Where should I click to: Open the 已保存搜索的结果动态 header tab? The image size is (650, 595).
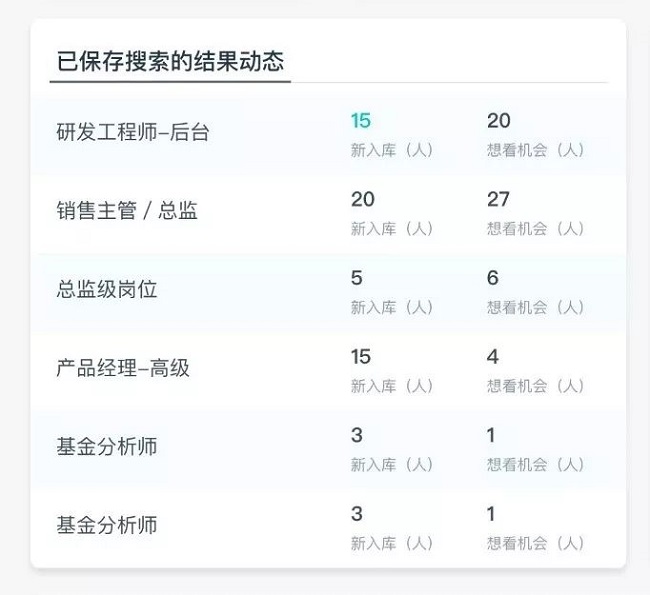coord(170,60)
